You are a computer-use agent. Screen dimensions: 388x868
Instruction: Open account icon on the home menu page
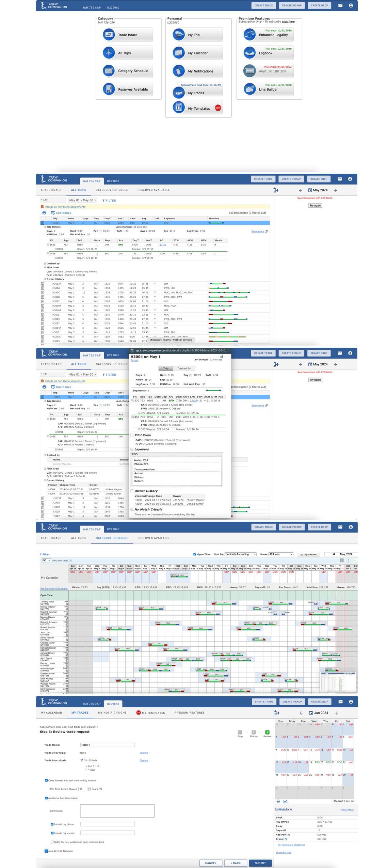[351, 5]
